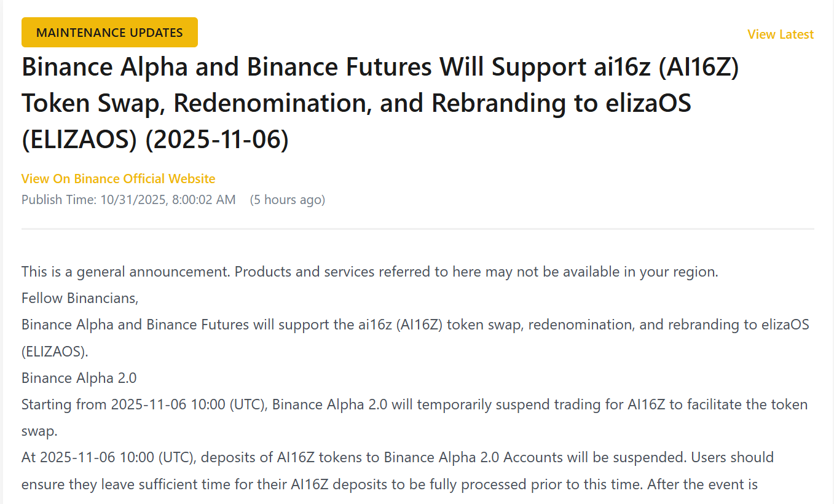
Task: Click the '(5 hours ago)' relative time label
Action: tap(287, 199)
